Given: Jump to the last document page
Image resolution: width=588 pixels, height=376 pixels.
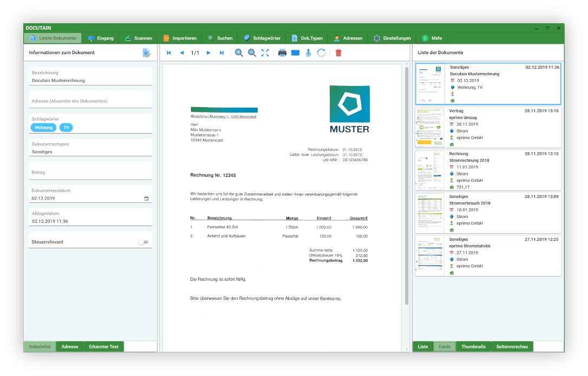Looking at the screenshot, I should click(x=221, y=52).
